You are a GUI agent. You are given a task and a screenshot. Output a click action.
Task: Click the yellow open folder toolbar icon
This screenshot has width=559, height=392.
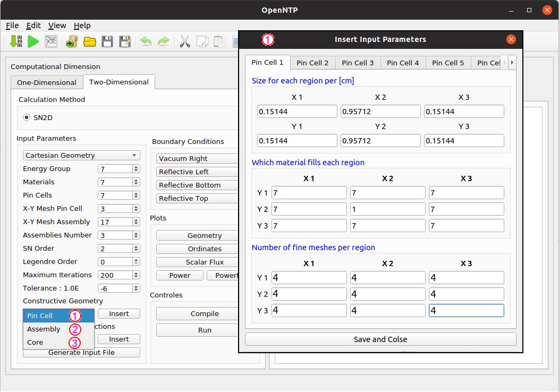[89, 41]
